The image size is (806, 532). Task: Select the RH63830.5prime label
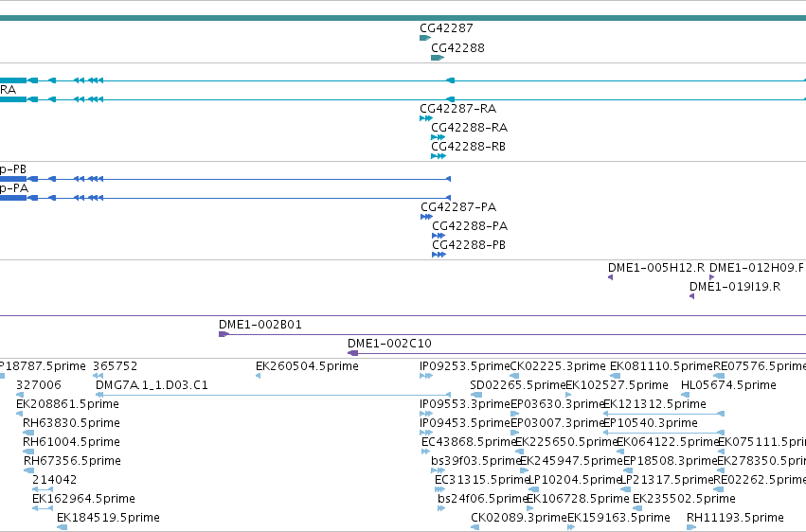pos(71,423)
